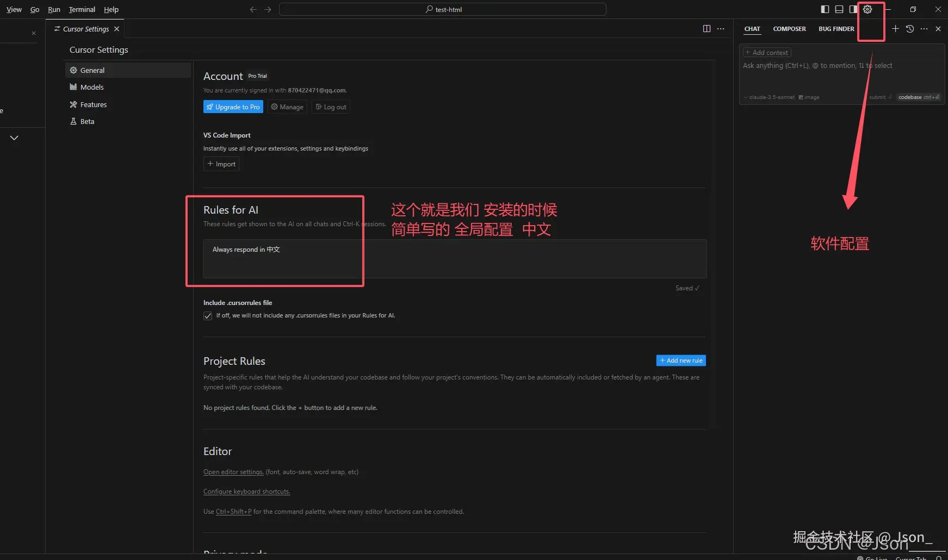
Task: Select the Beta settings section
Action: tap(128, 121)
